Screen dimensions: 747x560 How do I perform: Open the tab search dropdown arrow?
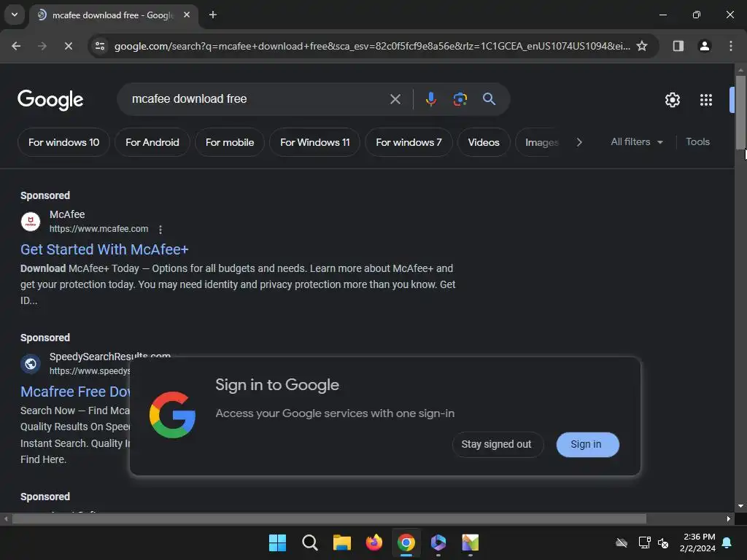15,15
